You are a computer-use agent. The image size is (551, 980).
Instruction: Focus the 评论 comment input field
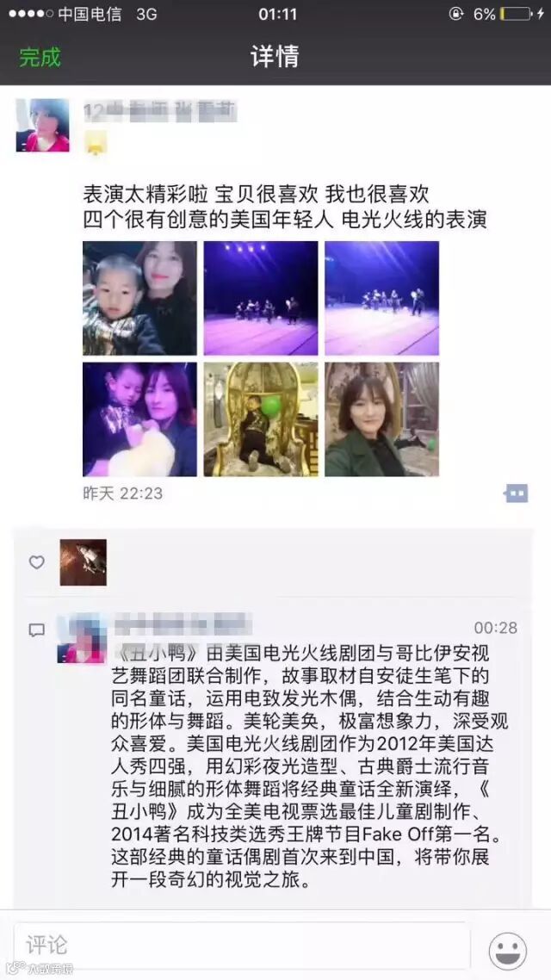(x=242, y=945)
